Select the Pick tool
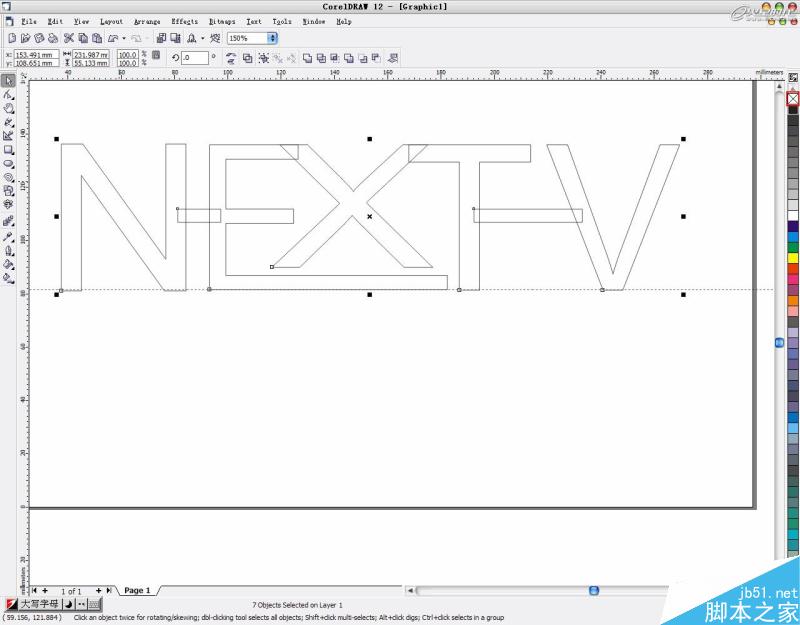This screenshot has height=625, width=800. [8, 83]
